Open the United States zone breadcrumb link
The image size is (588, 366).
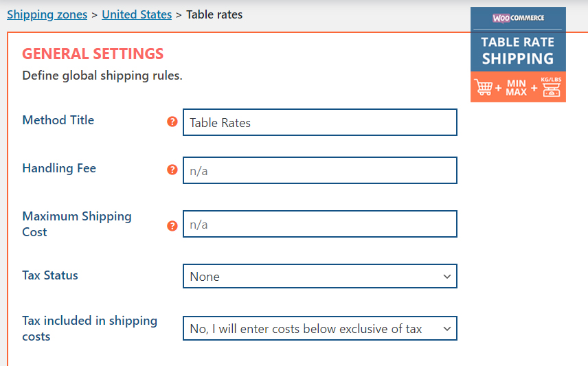pyautogui.click(x=137, y=14)
